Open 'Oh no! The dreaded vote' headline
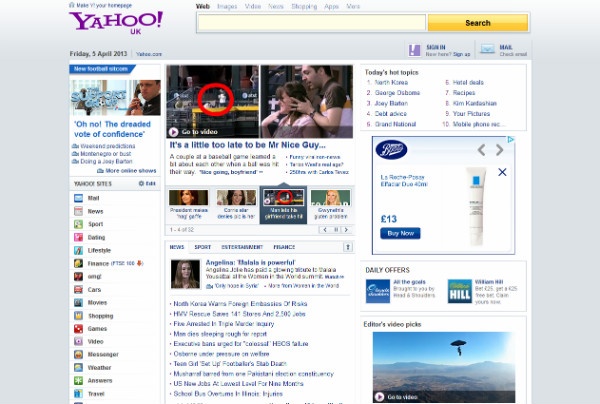600x404 pixels. (x=112, y=129)
